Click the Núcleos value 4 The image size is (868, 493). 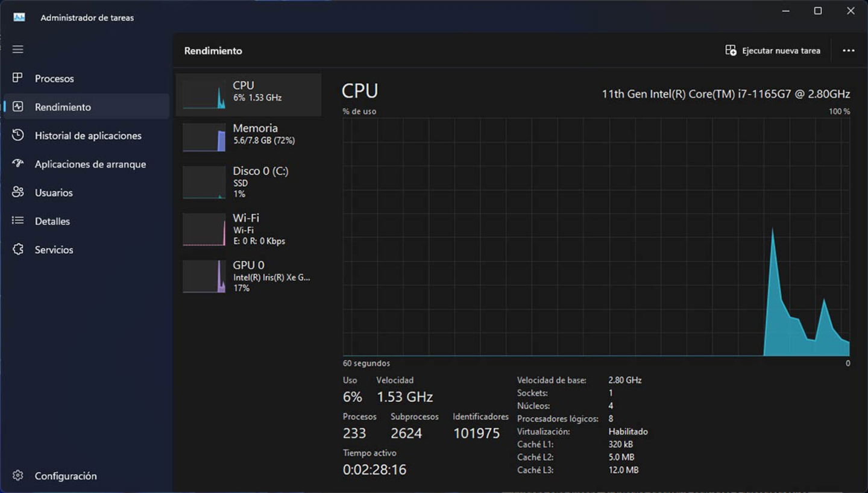(611, 406)
